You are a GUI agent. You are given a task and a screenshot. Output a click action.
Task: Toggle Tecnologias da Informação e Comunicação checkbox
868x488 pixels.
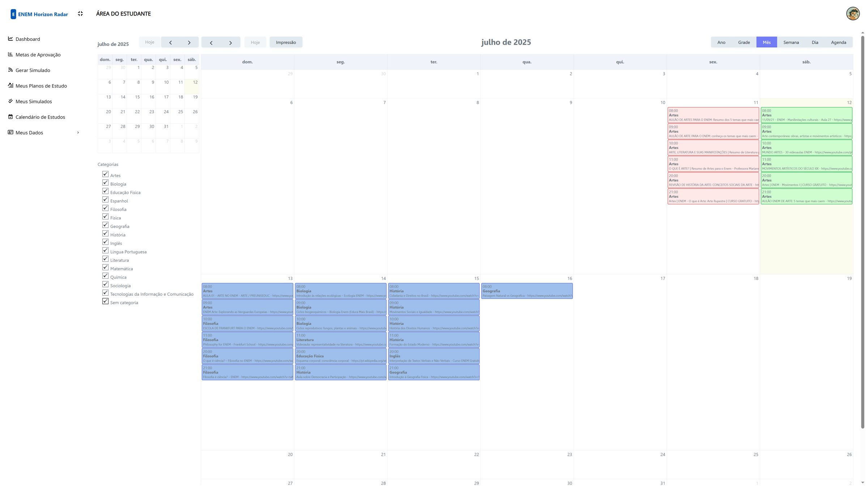105,293
